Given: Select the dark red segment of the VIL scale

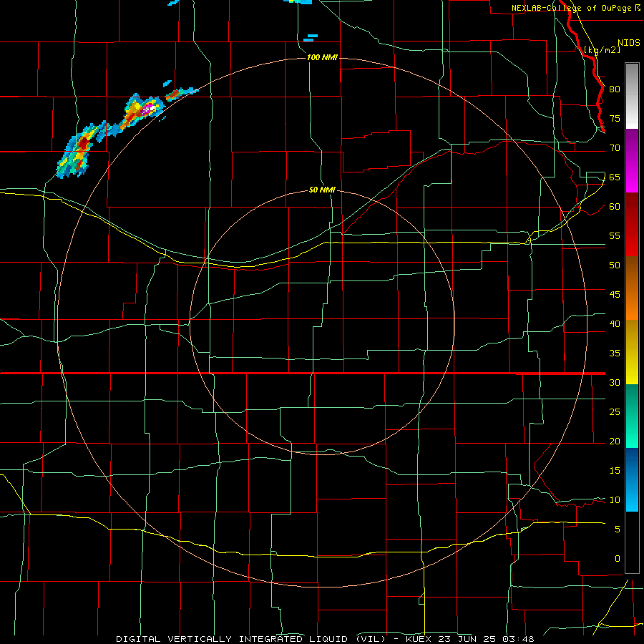Looking at the screenshot, I should click(632, 224).
